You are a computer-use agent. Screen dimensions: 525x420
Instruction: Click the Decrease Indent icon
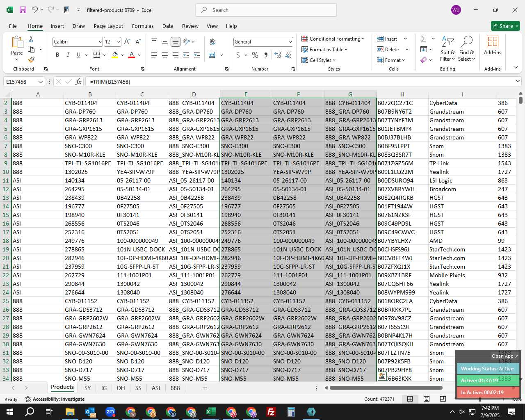click(186, 55)
